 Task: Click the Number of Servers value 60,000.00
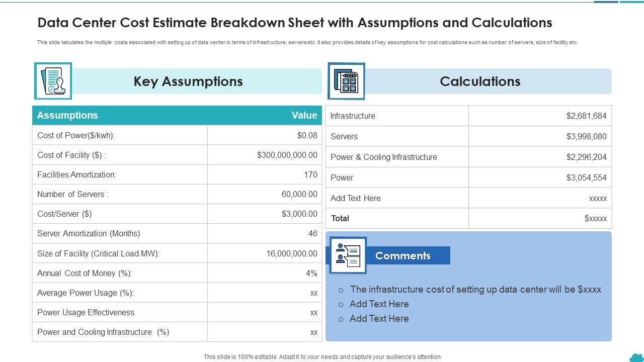click(x=299, y=194)
